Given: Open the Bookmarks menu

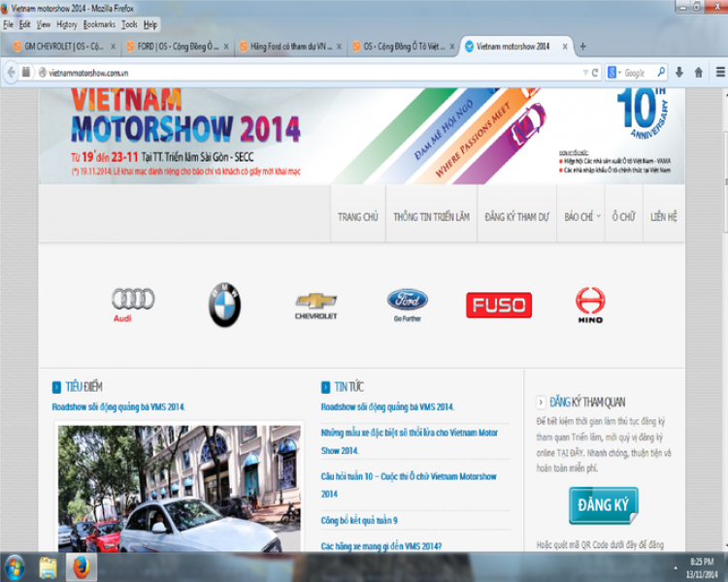Looking at the screenshot, I should pos(99,24).
